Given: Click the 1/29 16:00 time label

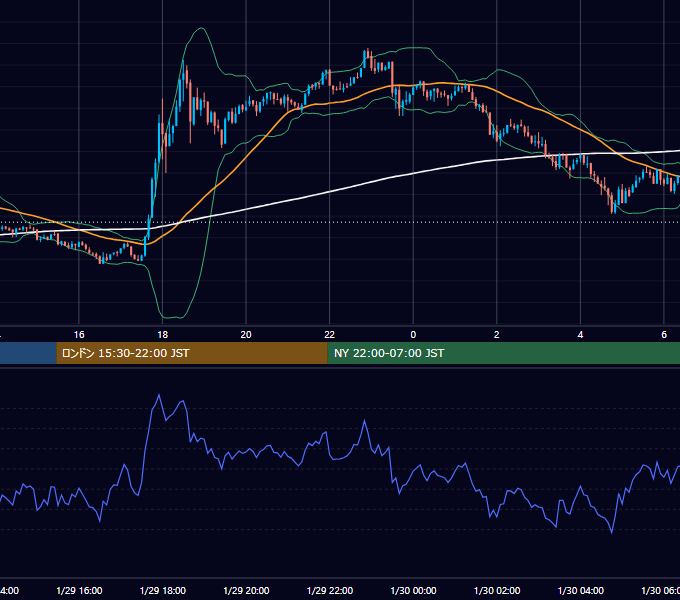Looking at the screenshot, I should [79, 590].
